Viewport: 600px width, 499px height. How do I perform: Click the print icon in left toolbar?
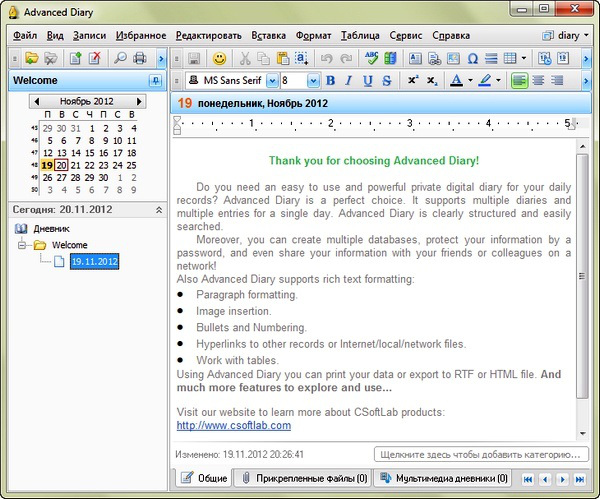[140, 58]
